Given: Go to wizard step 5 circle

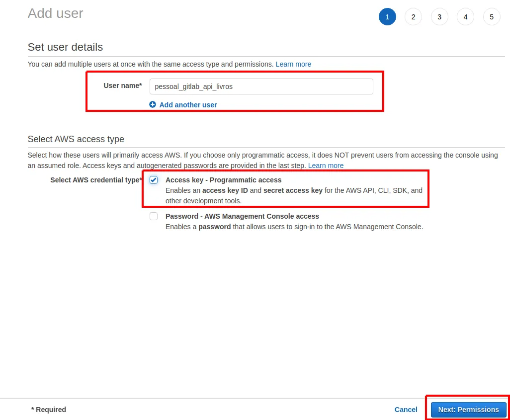Looking at the screenshot, I should pyautogui.click(x=492, y=17).
